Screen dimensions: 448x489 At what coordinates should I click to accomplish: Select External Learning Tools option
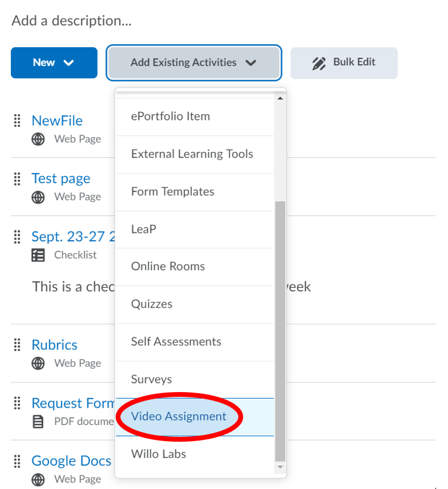(192, 154)
